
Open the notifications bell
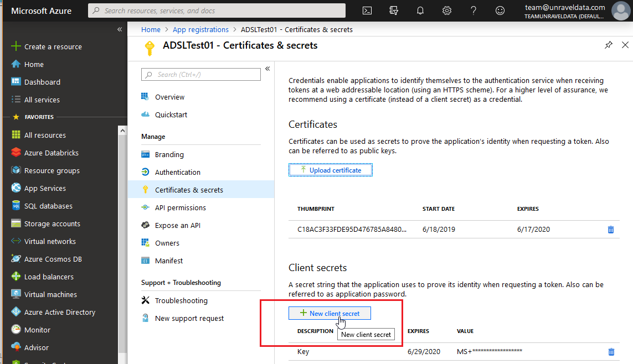pyautogui.click(x=420, y=11)
